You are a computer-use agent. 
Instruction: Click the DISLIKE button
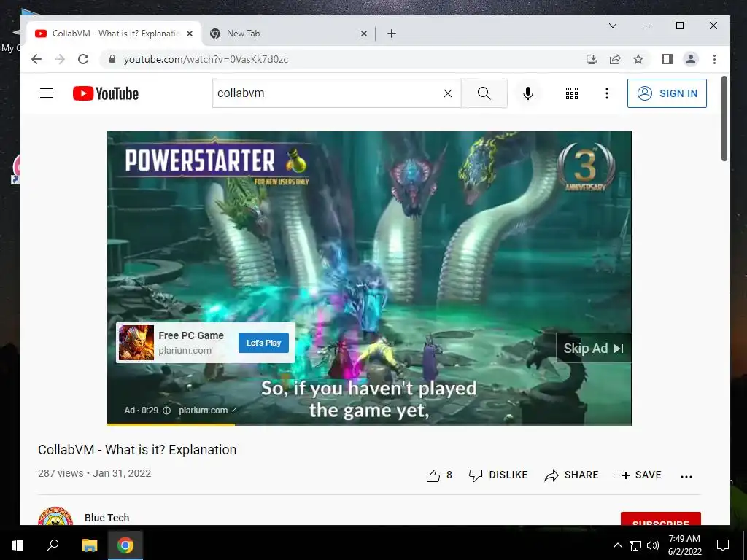point(498,475)
